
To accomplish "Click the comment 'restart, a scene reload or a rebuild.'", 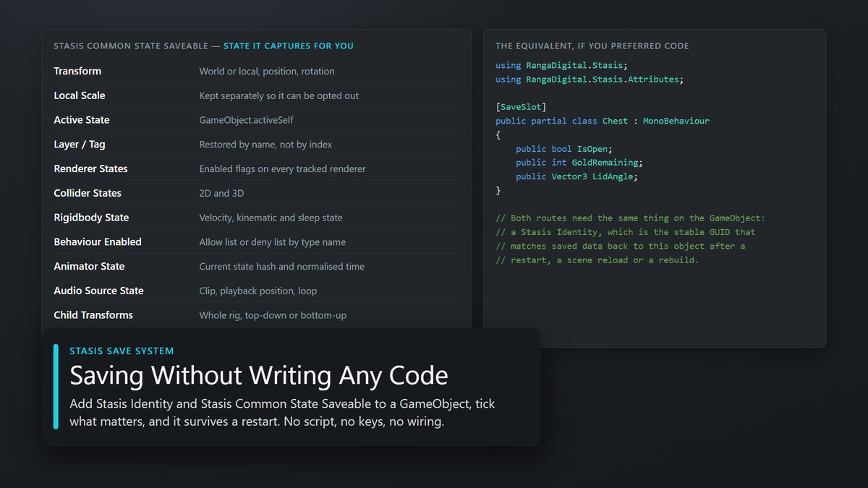I will point(597,260).
